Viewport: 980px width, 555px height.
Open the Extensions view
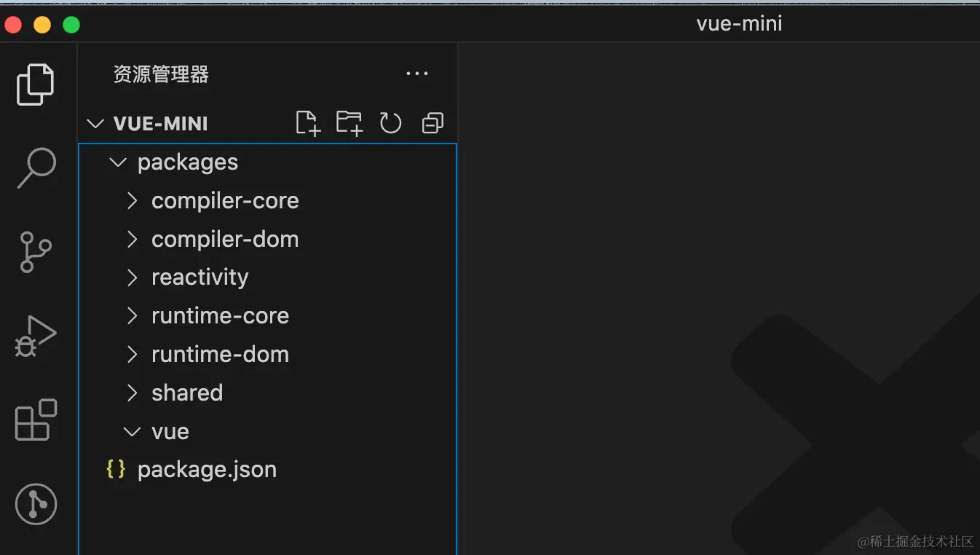(x=36, y=420)
